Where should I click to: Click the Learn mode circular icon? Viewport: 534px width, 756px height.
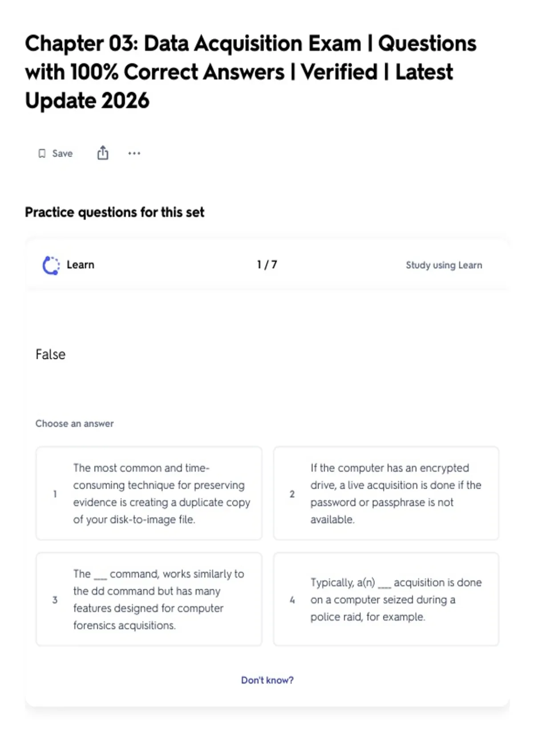pyautogui.click(x=51, y=265)
